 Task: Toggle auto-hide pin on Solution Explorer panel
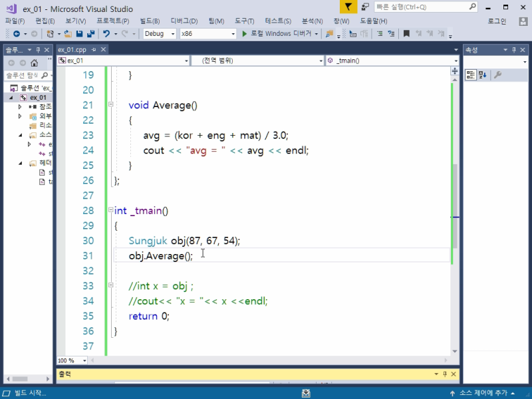click(x=38, y=50)
